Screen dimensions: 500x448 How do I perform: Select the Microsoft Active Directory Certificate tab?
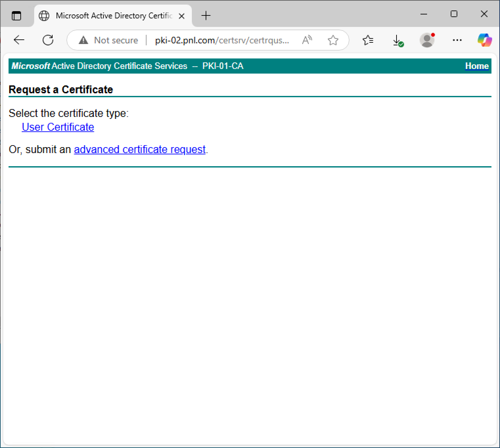point(113,15)
